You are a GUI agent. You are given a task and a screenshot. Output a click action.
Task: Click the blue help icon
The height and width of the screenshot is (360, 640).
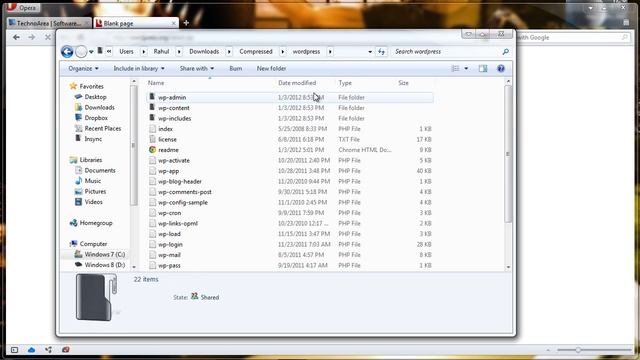(x=501, y=69)
